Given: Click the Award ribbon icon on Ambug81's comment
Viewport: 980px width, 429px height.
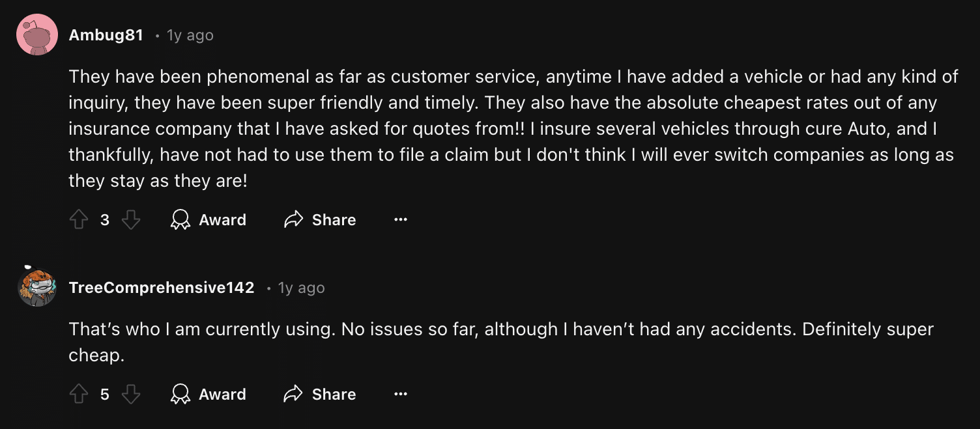Looking at the screenshot, I should pyautogui.click(x=180, y=219).
